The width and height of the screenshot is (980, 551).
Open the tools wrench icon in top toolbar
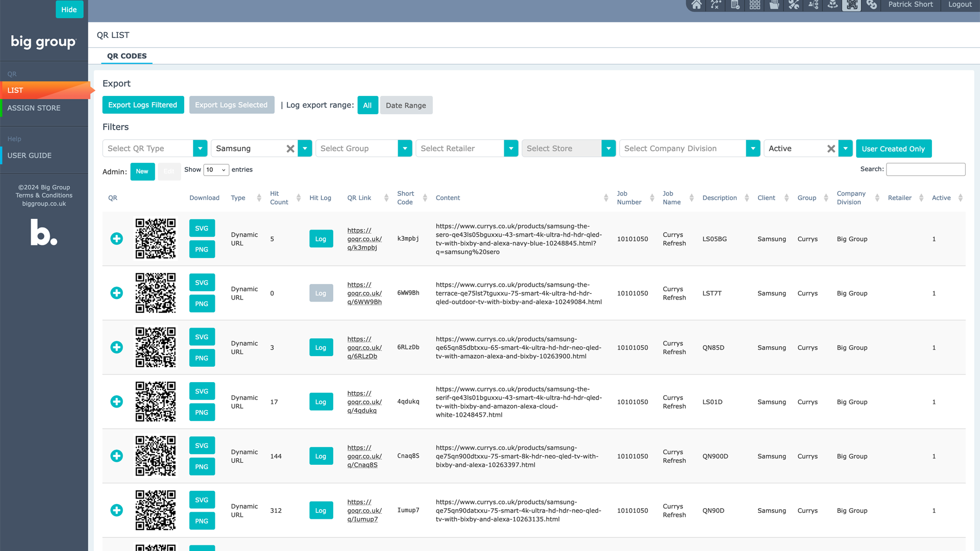click(794, 5)
